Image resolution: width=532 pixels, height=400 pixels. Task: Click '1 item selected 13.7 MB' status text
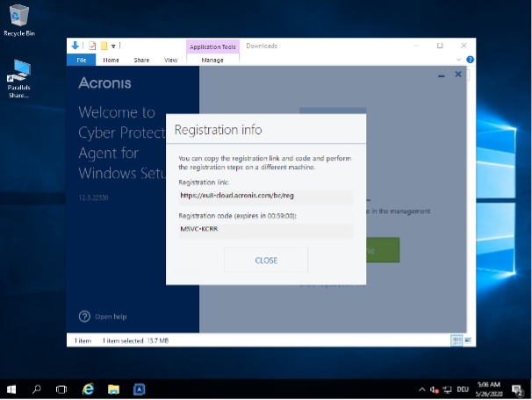(x=135, y=340)
